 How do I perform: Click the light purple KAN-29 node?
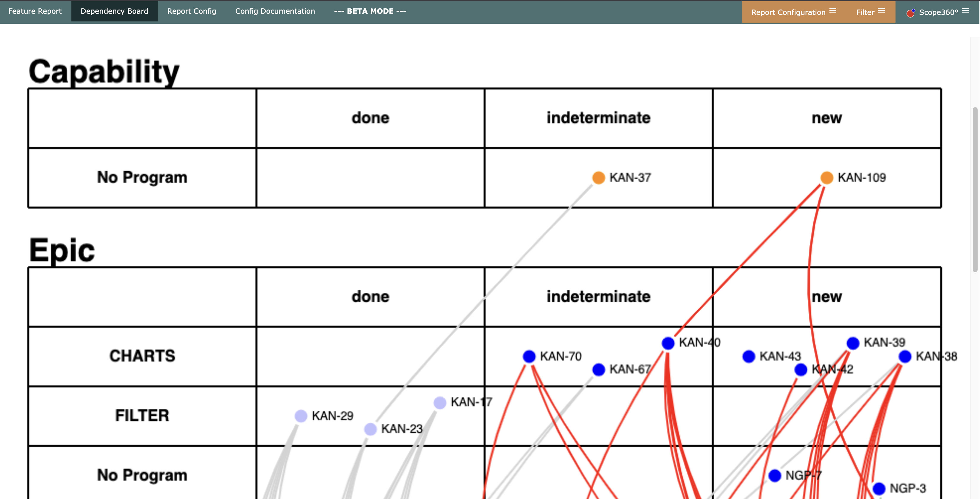pyautogui.click(x=301, y=416)
